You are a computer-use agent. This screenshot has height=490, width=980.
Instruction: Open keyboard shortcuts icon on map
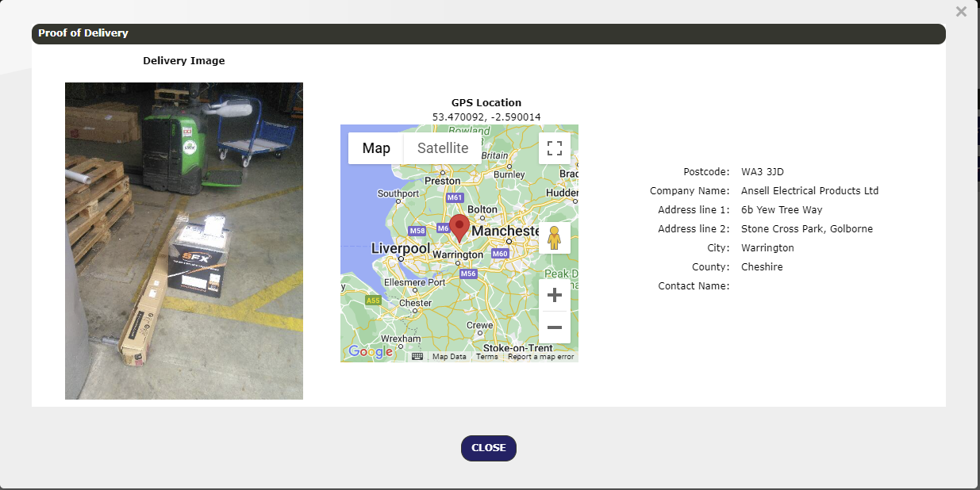(x=417, y=357)
